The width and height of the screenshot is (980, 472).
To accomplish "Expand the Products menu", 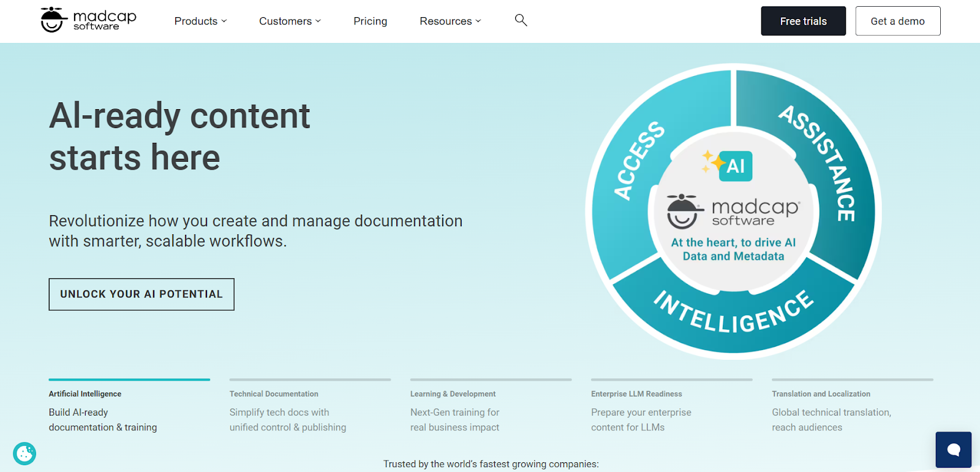I will [x=201, y=21].
